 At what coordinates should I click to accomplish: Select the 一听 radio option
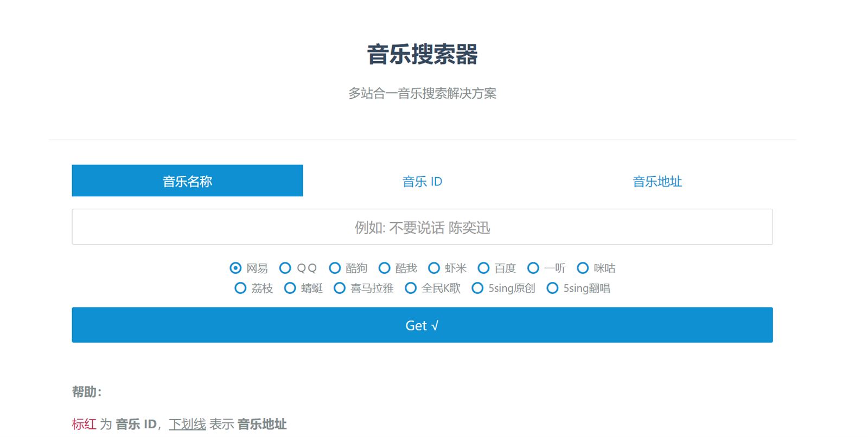pyautogui.click(x=533, y=268)
